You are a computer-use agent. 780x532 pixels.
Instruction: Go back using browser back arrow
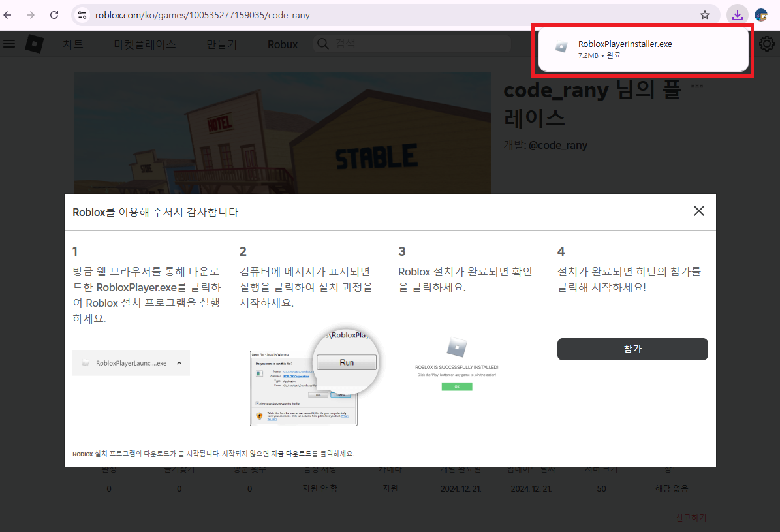coord(7,15)
